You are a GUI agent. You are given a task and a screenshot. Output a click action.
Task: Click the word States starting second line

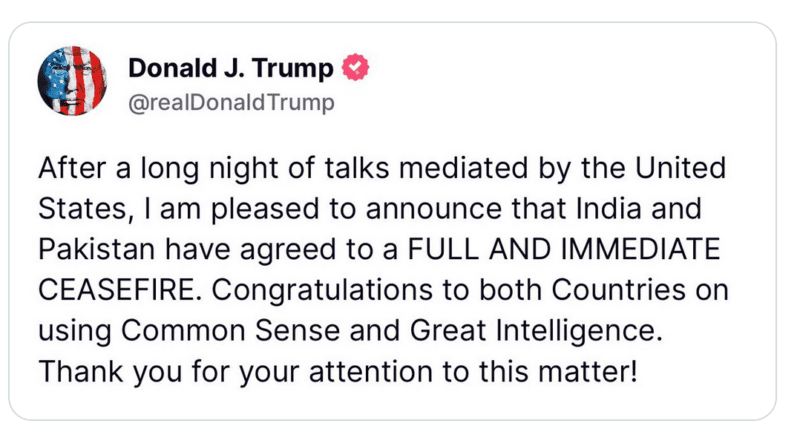(x=82, y=209)
